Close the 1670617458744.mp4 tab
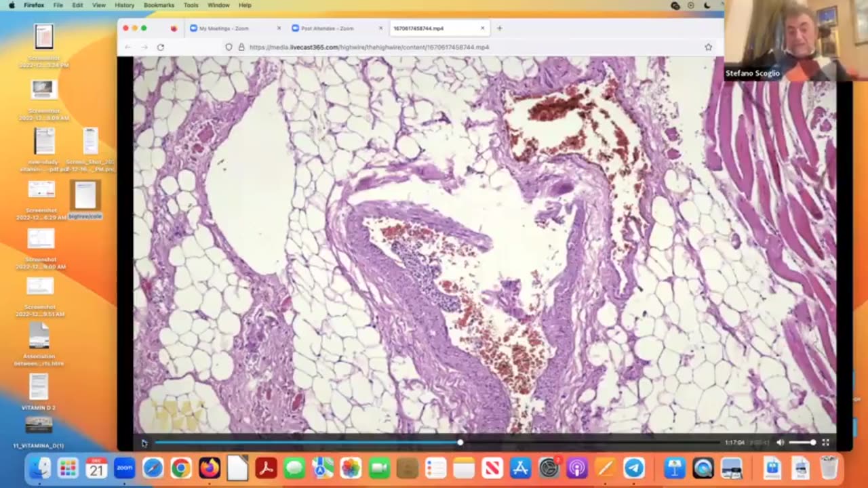Image resolution: width=868 pixels, height=488 pixels. (x=483, y=28)
